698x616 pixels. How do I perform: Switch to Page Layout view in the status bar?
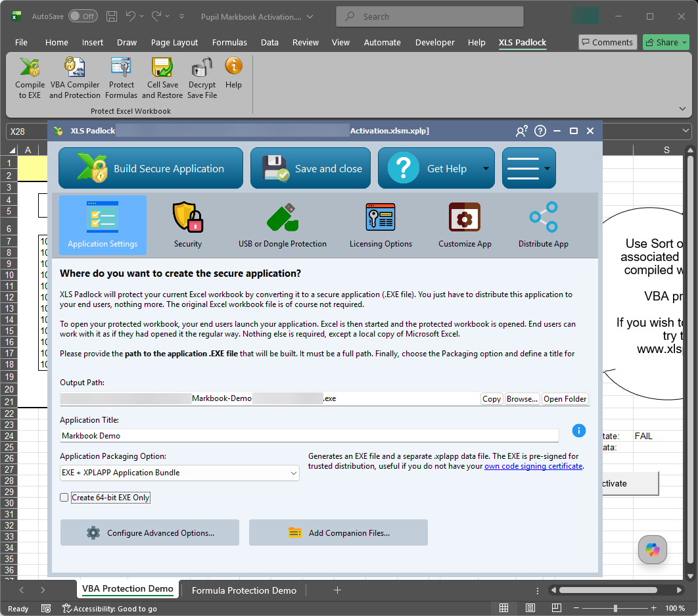(530, 608)
